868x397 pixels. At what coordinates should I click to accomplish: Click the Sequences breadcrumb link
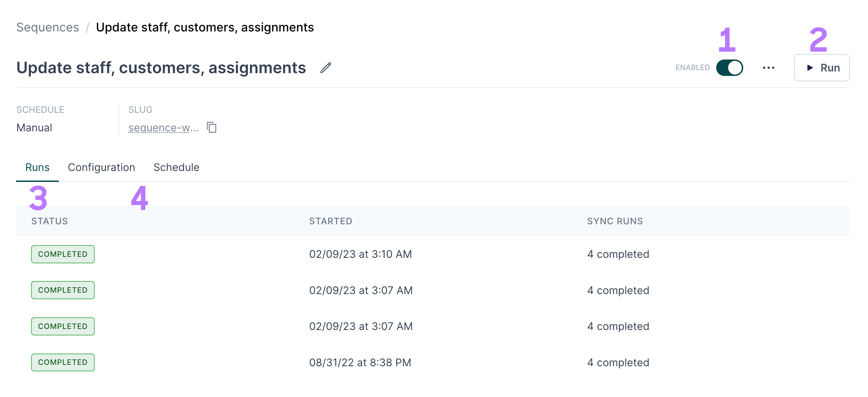click(47, 27)
